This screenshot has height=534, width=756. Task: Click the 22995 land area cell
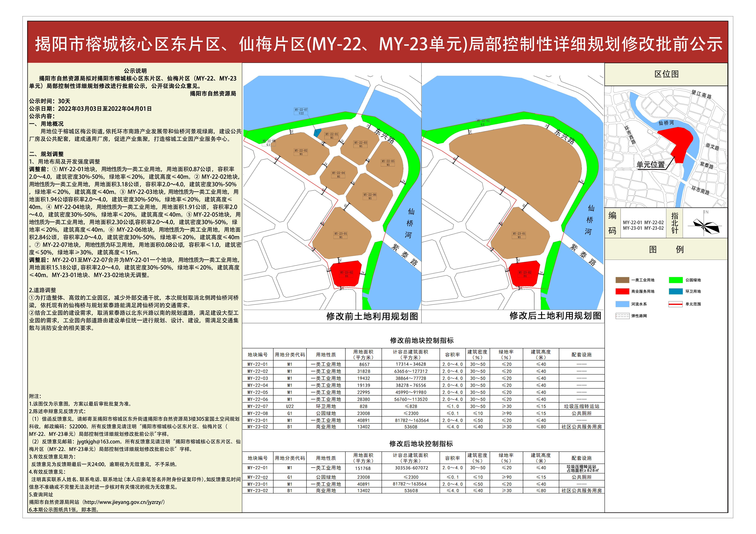click(x=364, y=392)
